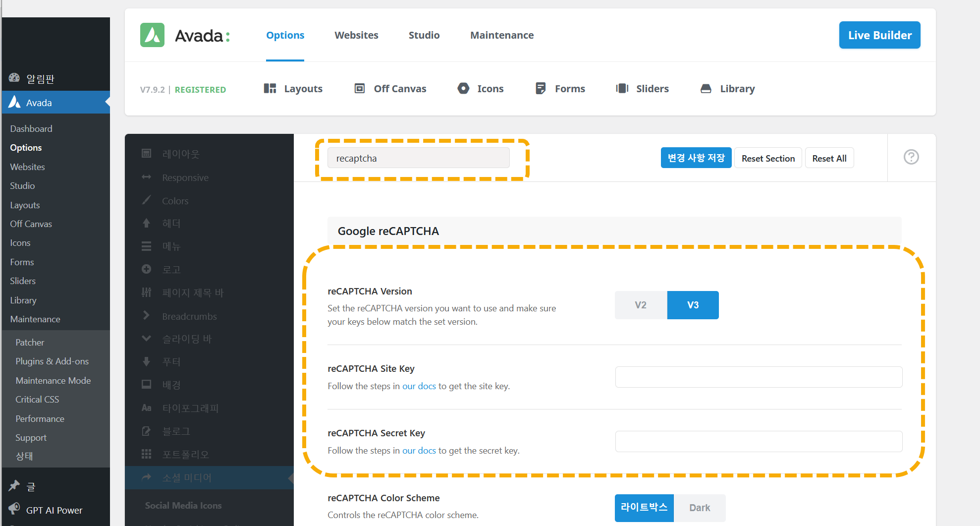This screenshot has width=980, height=526.
Task: Click the 배경 image icon
Action: pyautogui.click(x=146, y=384)
